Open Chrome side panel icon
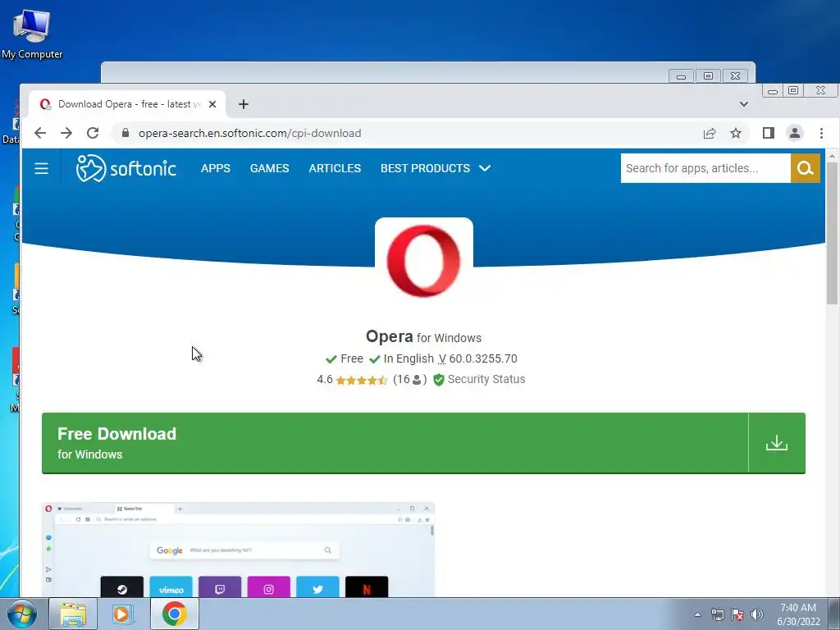This screenshot has height=630, width=840. [x=768, y=133]
